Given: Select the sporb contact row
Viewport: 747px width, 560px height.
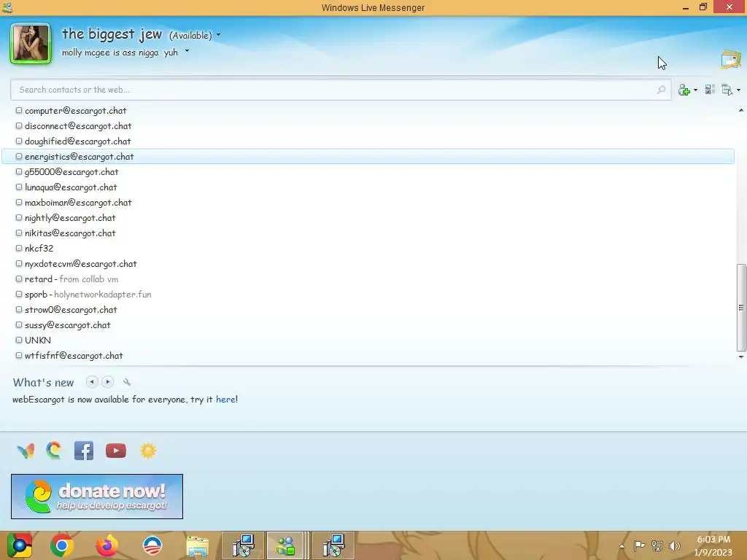Looking at the screenshot, I should (368, 295).
